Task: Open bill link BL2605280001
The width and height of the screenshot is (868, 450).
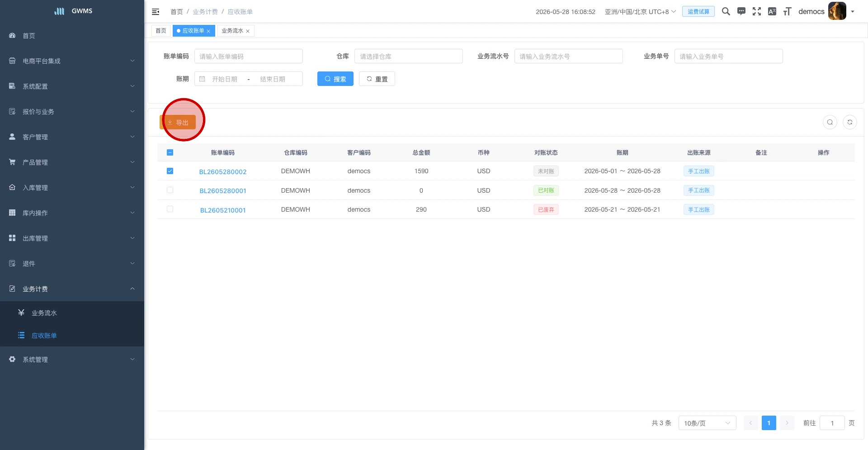Action: pyautogui.click(x=223, y=191)
